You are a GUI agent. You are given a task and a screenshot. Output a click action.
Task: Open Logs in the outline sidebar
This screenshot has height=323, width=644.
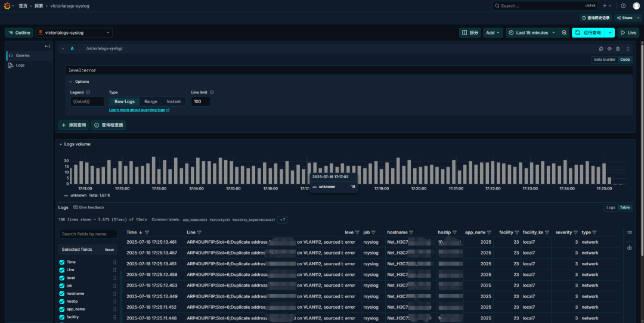coord(20,66)
